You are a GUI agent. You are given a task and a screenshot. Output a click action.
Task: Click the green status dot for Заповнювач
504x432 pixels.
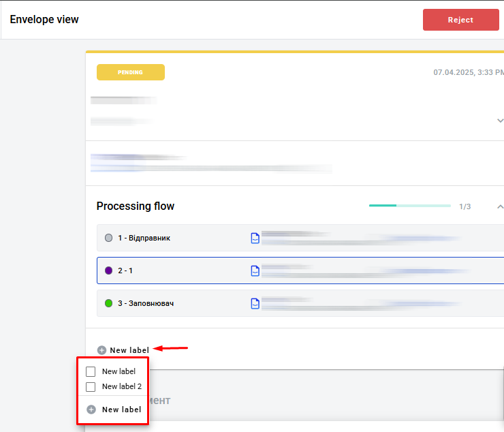click(x=108, y=303)
